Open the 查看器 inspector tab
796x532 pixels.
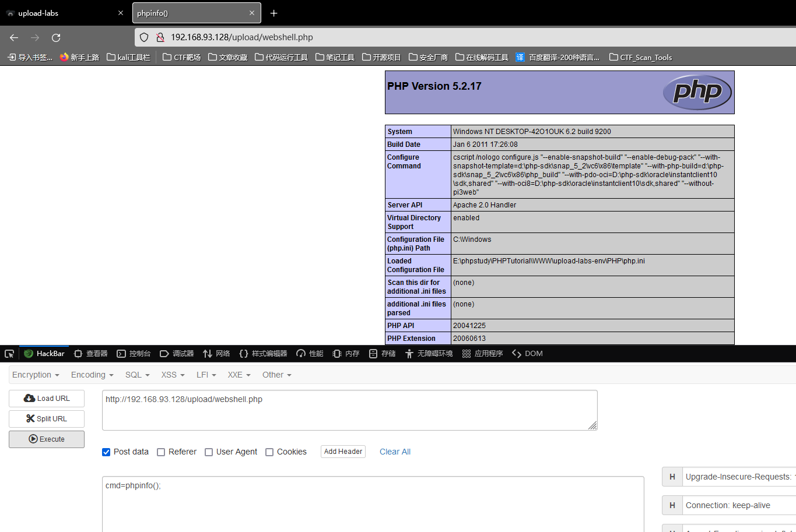pyautogui.click(x=90, y=354)
